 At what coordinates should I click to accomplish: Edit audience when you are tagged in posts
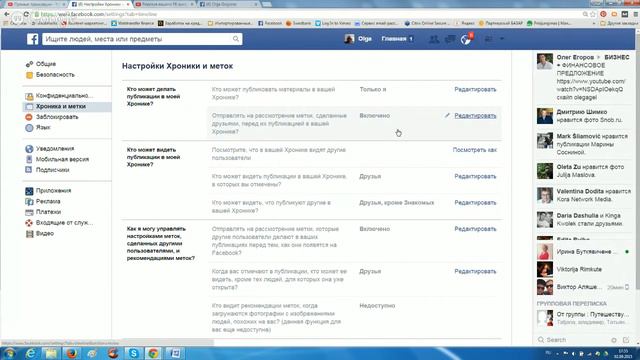click(x=475, y=271)
